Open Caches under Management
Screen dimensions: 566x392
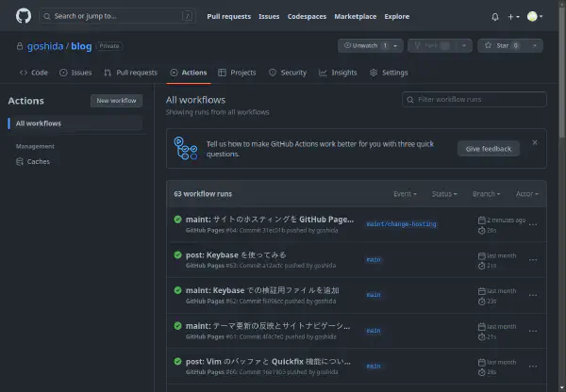coord(33,161)
